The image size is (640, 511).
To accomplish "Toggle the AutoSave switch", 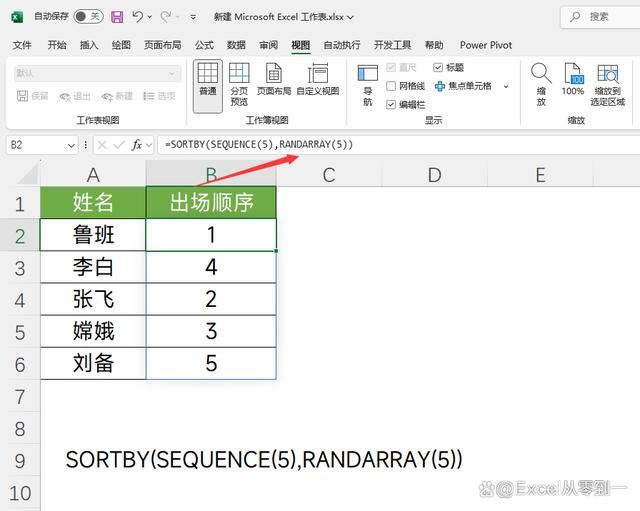I will point(88,16).
